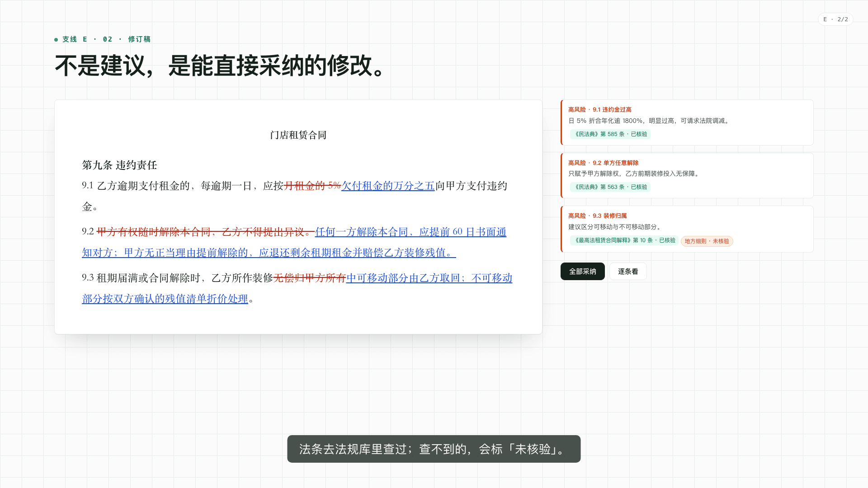868x488 pixels.
Task: Click the headline 不是建议，是能直接采纳的修改。
Action: 222,66
